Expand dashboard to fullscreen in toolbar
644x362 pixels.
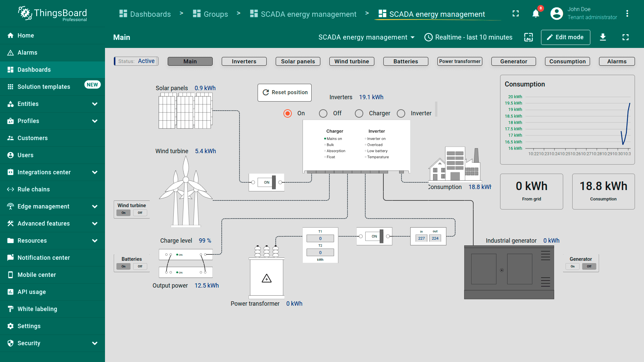point(625,37)
